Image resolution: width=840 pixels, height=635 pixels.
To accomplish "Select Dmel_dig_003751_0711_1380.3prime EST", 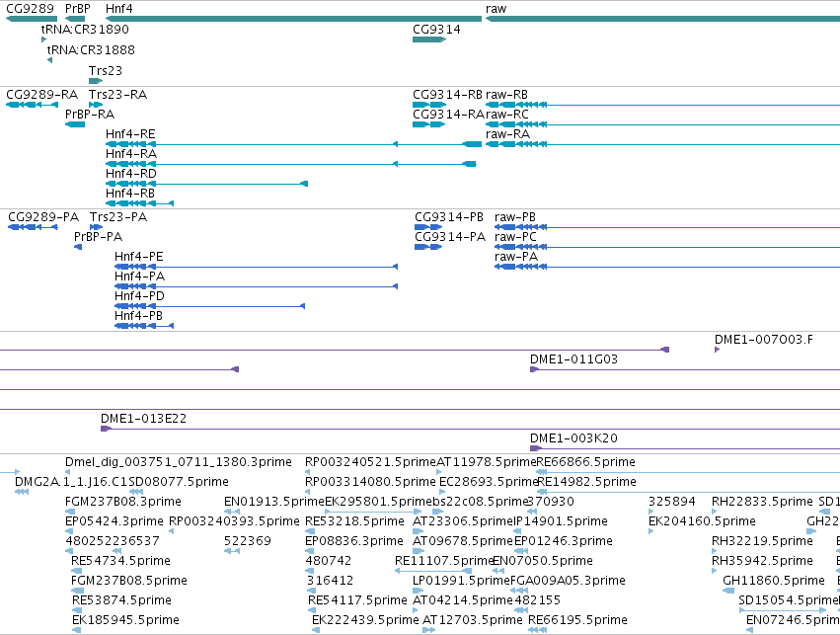I will tap(179, 462).
